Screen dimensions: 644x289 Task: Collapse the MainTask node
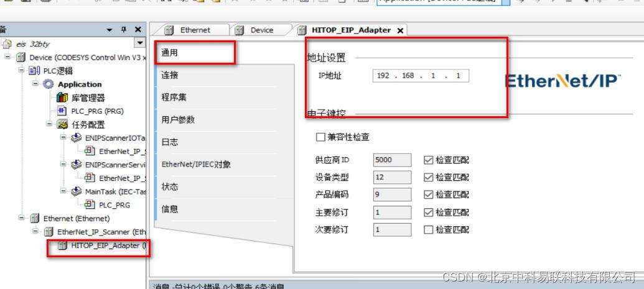pyautogui.click(x=63, y=190)
